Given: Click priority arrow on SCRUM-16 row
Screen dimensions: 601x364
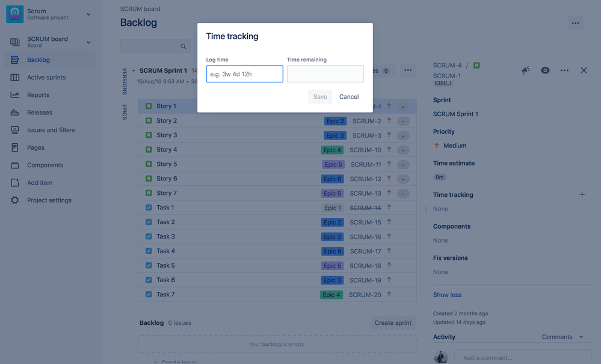Looking at the screenshot, I should (389, 236).
